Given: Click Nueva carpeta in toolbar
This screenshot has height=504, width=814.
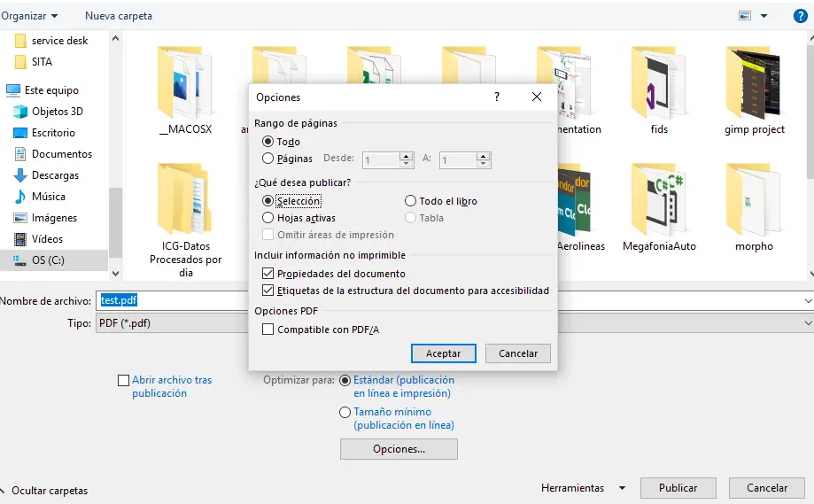Looking at the screenshot, I should coord(119,16).
